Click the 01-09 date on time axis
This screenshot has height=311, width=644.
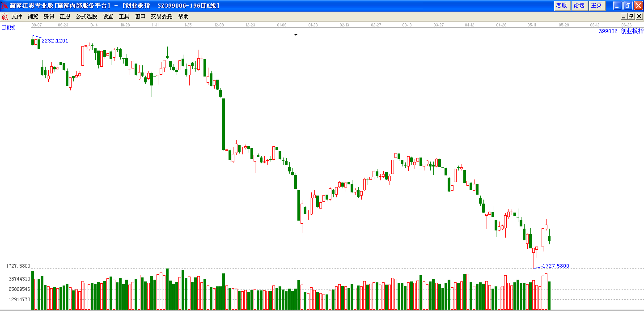click(x=282, y=25)
